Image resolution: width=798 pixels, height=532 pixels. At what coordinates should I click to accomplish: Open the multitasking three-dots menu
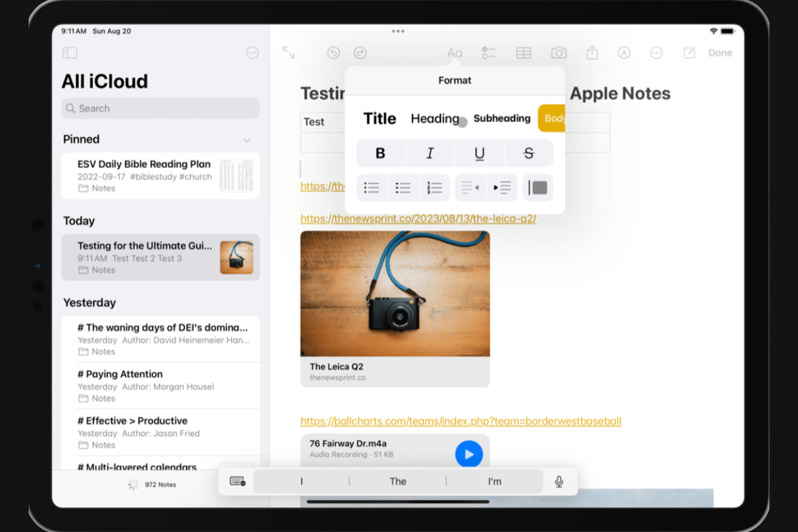[398, 31]
